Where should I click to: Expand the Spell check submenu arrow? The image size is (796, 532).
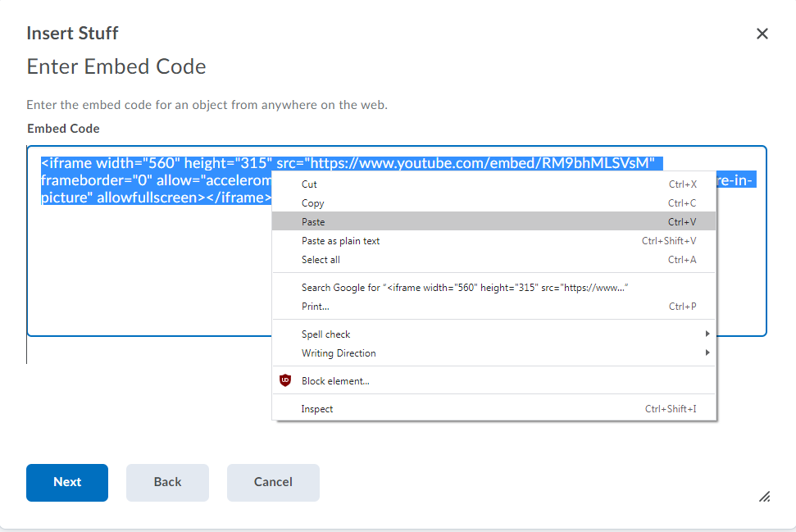coord(707,334)
